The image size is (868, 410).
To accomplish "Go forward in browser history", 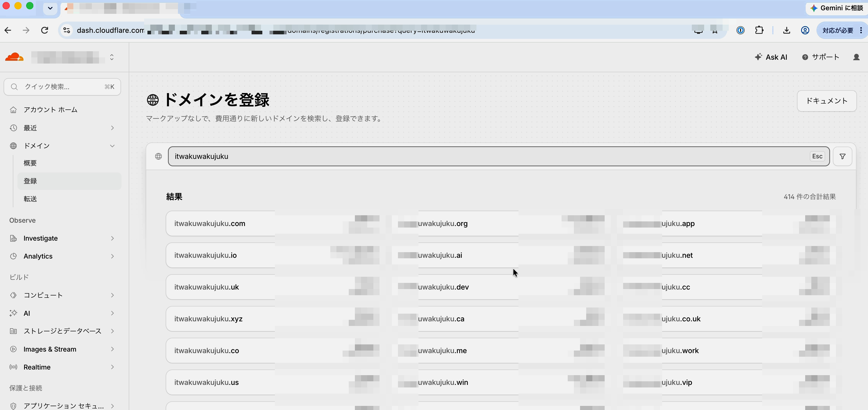I will [x=26, y=30].
